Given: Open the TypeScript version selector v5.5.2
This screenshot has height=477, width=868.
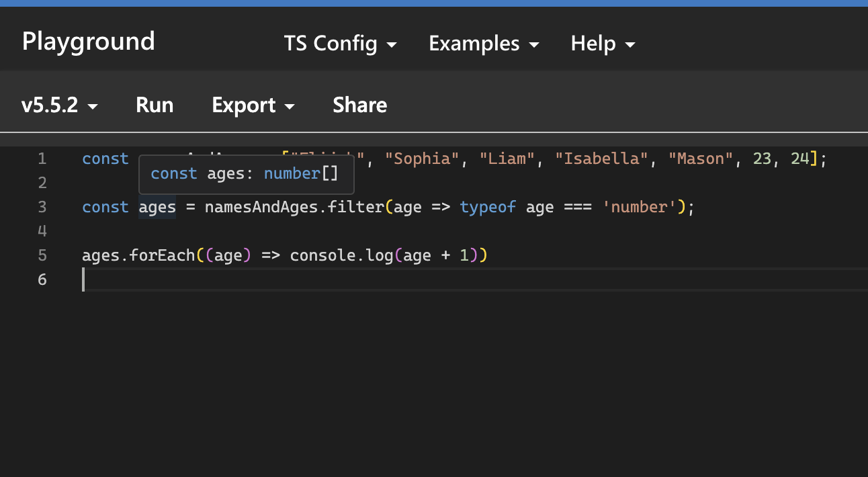Looking at the screenshot, I should coord(52,105).
